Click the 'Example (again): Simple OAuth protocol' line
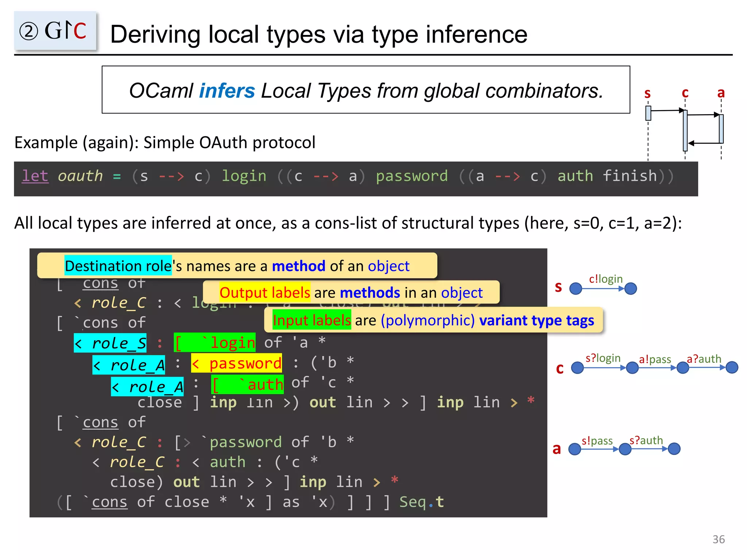 click(165, 142)
